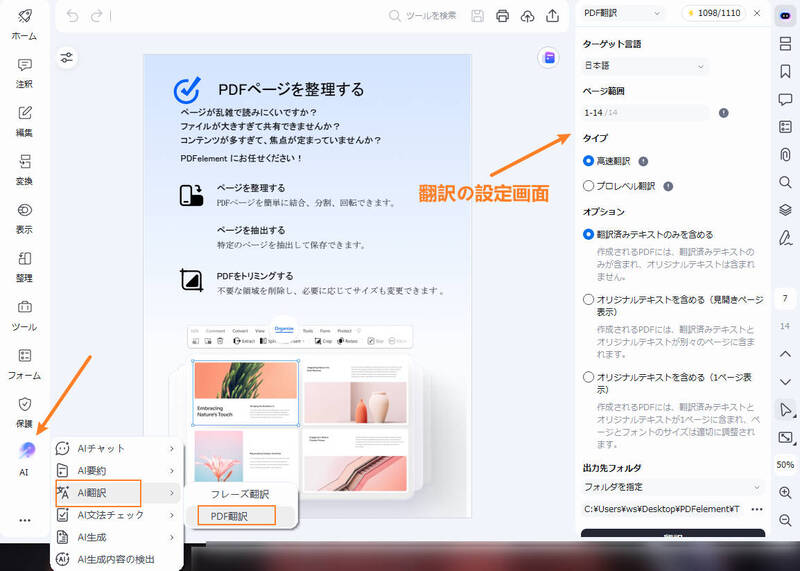Click the cloud upload icon

(x=527, y=16)
